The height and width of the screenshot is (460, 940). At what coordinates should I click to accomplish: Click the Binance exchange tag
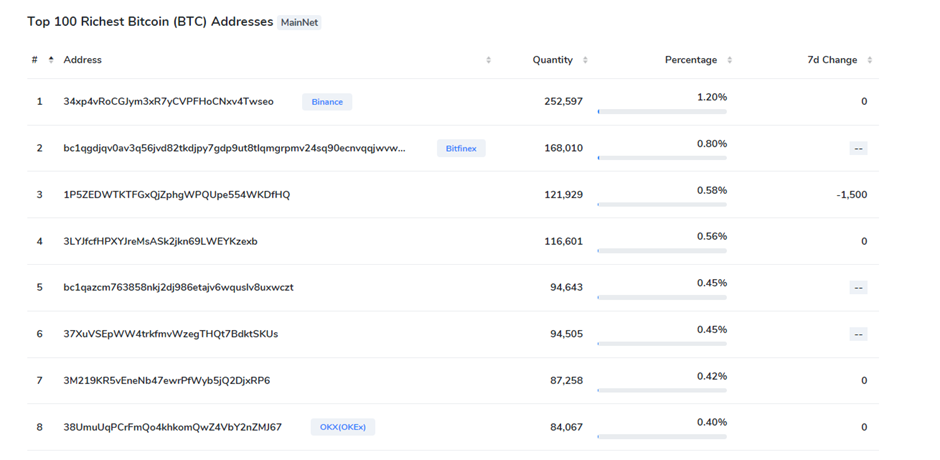tap(327, 102)
